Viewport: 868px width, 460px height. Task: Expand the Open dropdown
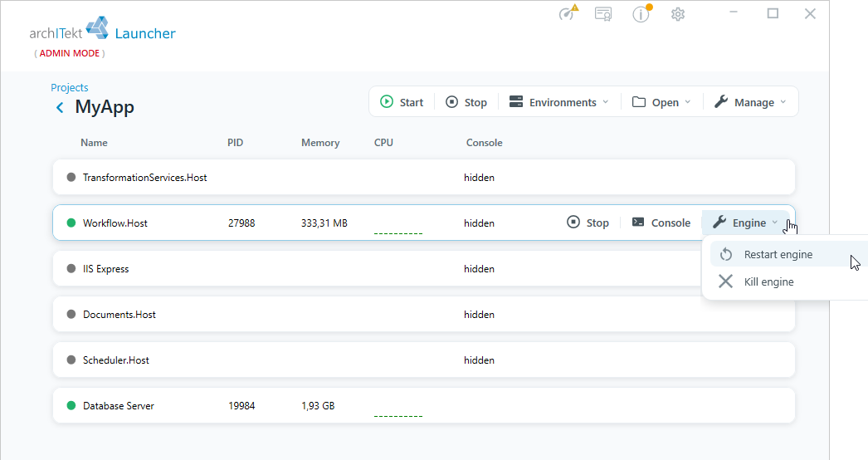(661, 102)
